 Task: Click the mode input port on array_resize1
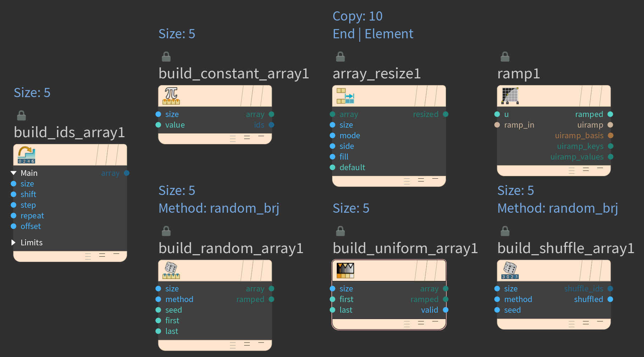332,135
